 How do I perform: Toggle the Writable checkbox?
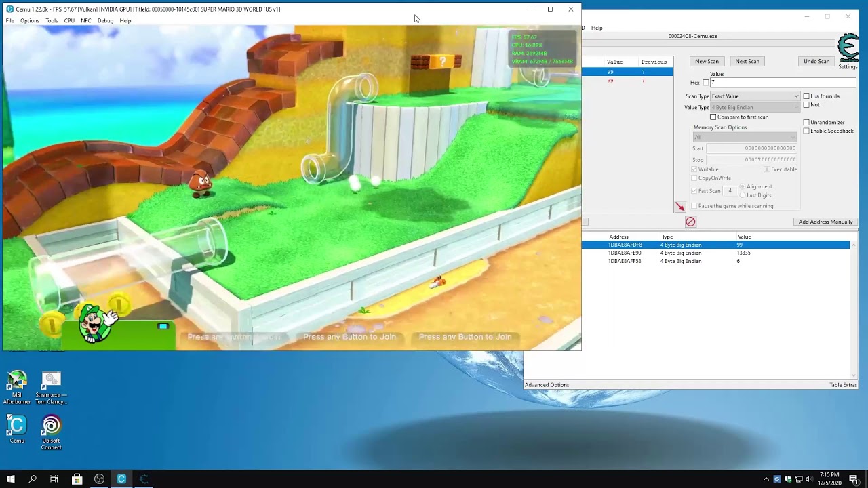[x=694, y=169]
